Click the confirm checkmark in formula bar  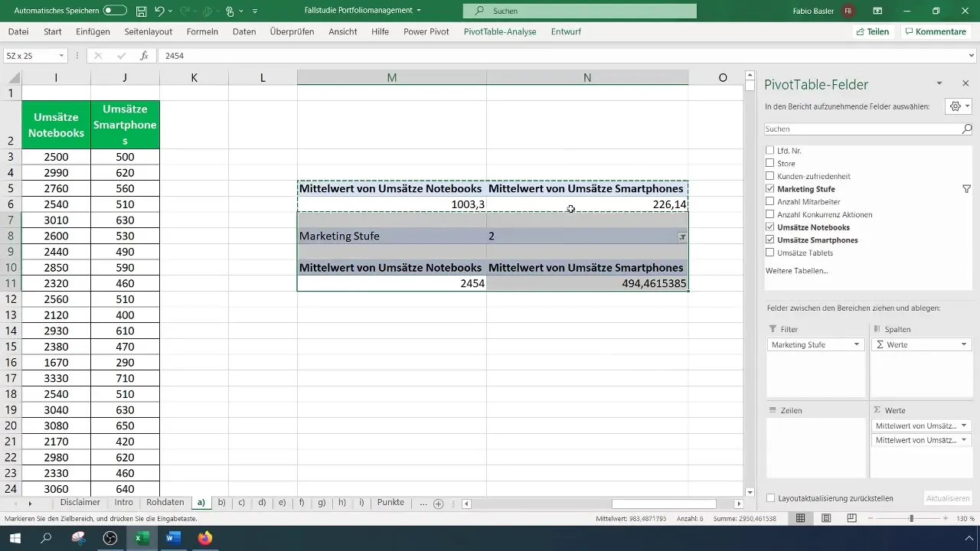tap(121, 56)
